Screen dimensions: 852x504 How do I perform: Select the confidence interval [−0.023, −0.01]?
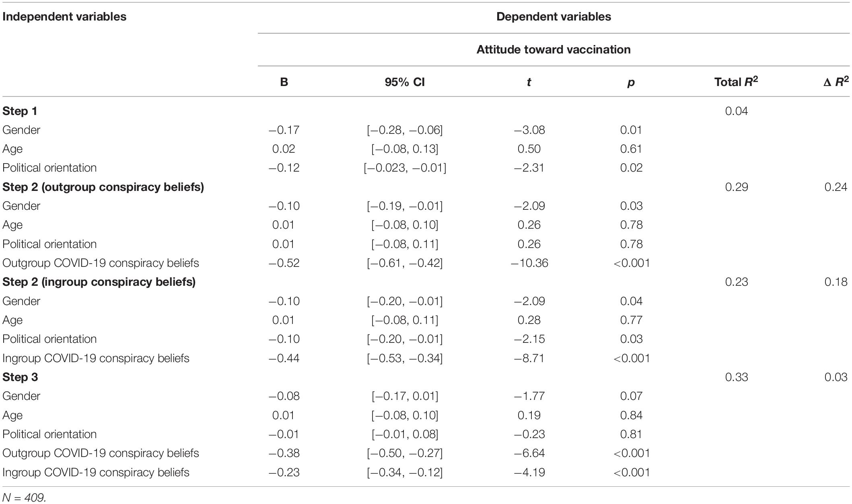coord(405,168)
